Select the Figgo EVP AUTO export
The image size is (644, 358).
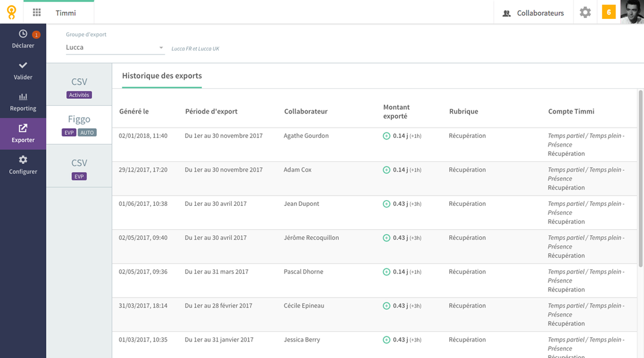pos(79,125)
